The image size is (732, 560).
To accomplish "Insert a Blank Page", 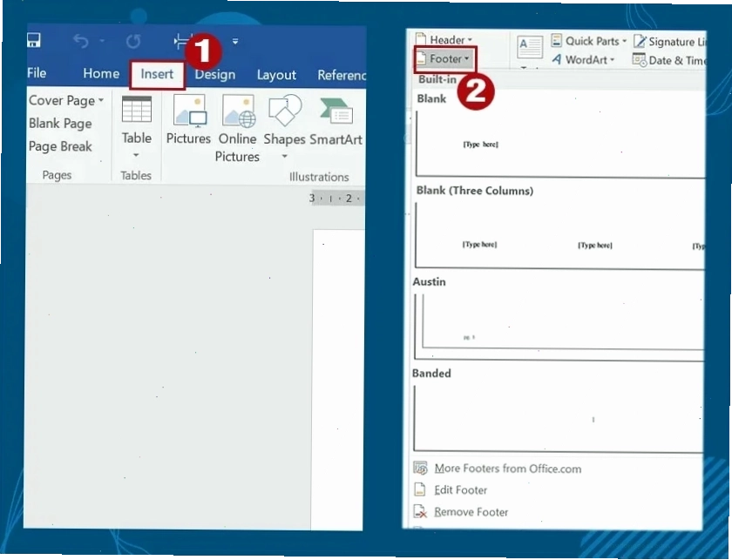I will pyautogui.click(x=60, y=123).
